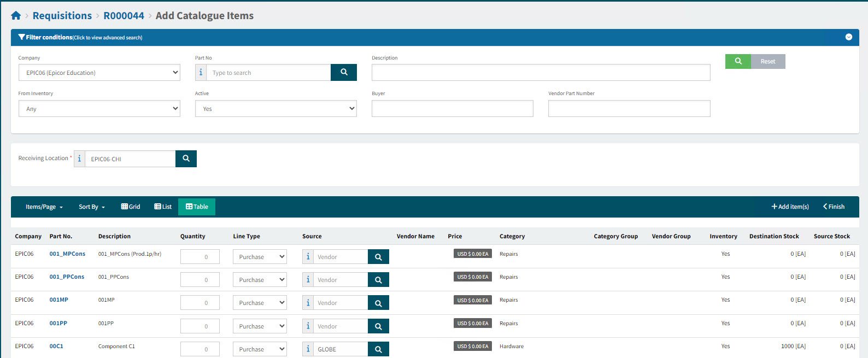Viewport: 868px width, 358px height.
Task: Switch to Grid view
Action: pos(131,207)
